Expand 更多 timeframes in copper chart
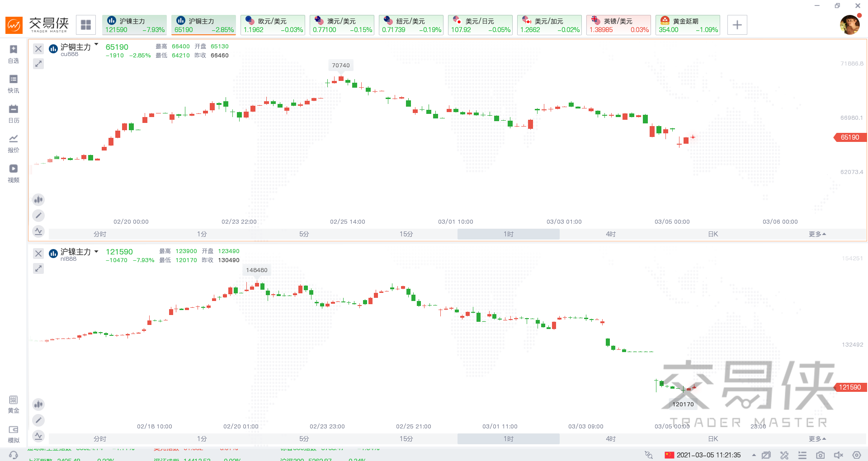868x461 pixels. [817, 234]
